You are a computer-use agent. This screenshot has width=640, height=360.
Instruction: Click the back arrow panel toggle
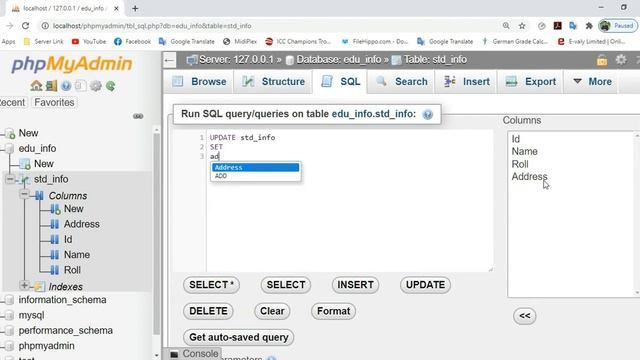(169, 60)
